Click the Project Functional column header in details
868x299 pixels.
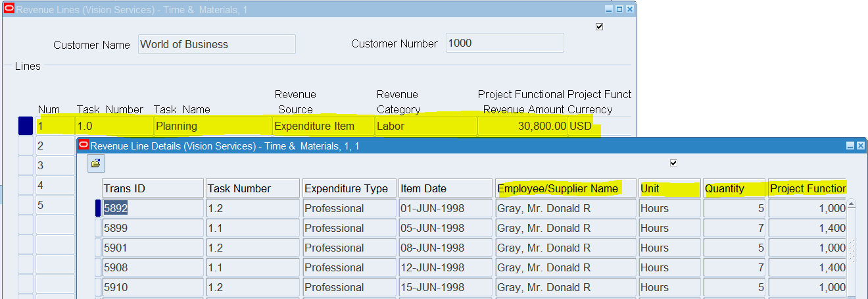(x=808, y=188)
